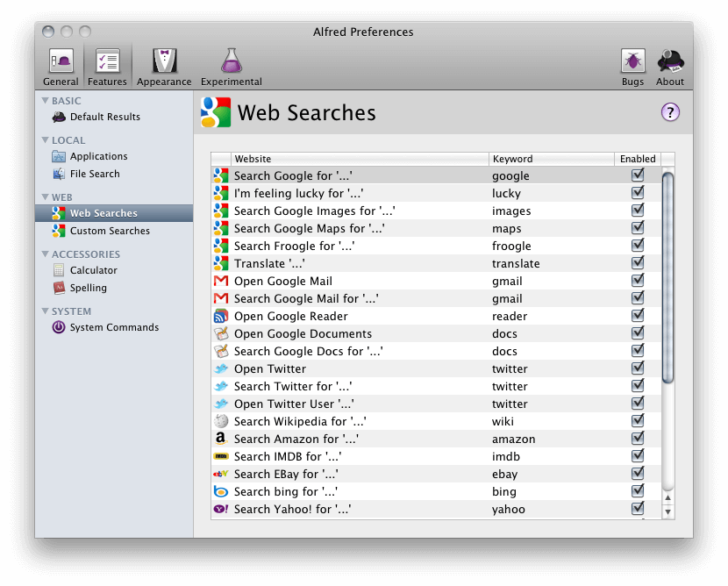Select Calculator in the sidebar
728x586 pixels.
coord(95,270)
